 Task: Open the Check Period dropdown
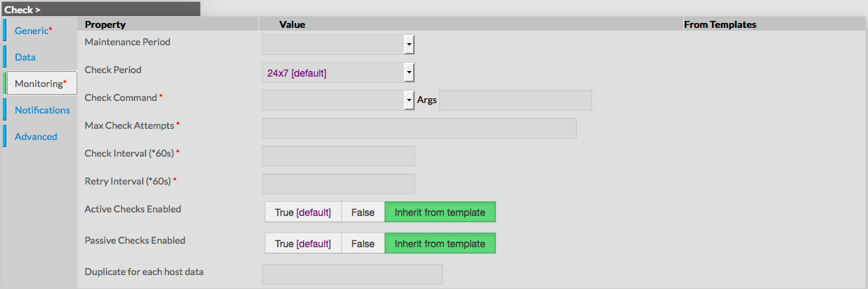point(339,72)
